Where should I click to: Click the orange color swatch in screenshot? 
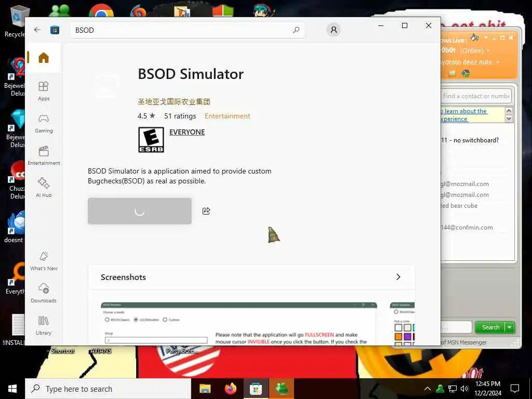click(398, 337)
